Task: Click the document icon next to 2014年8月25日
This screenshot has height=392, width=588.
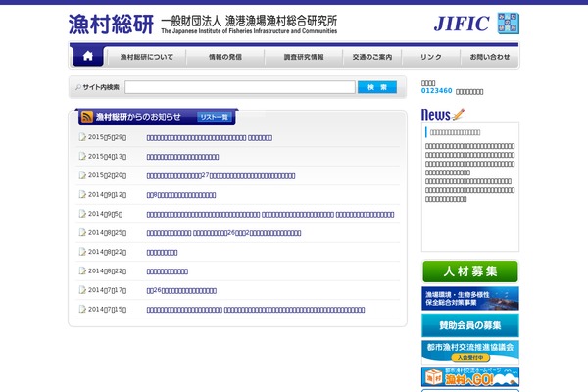Action: click(x=82, y=232)
